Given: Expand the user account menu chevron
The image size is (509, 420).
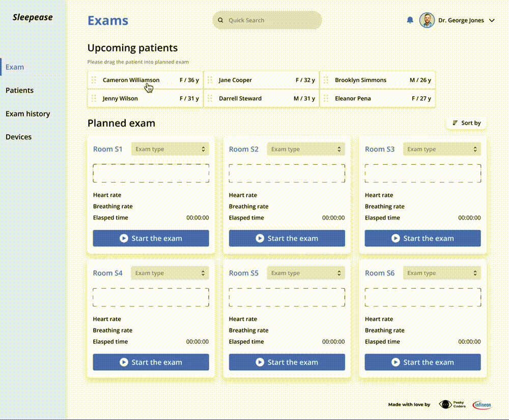Looking at the screenshot, I should 492,21.
